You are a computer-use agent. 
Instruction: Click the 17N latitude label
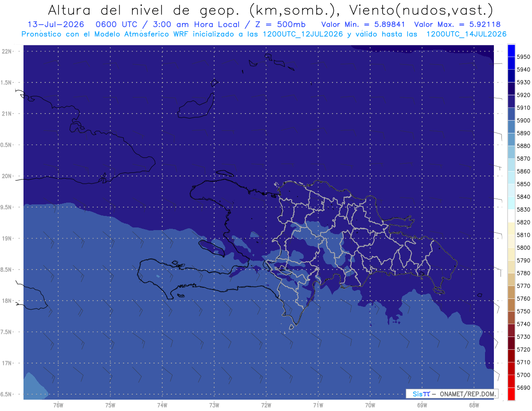pyautogui.click(x=6, y=363)
